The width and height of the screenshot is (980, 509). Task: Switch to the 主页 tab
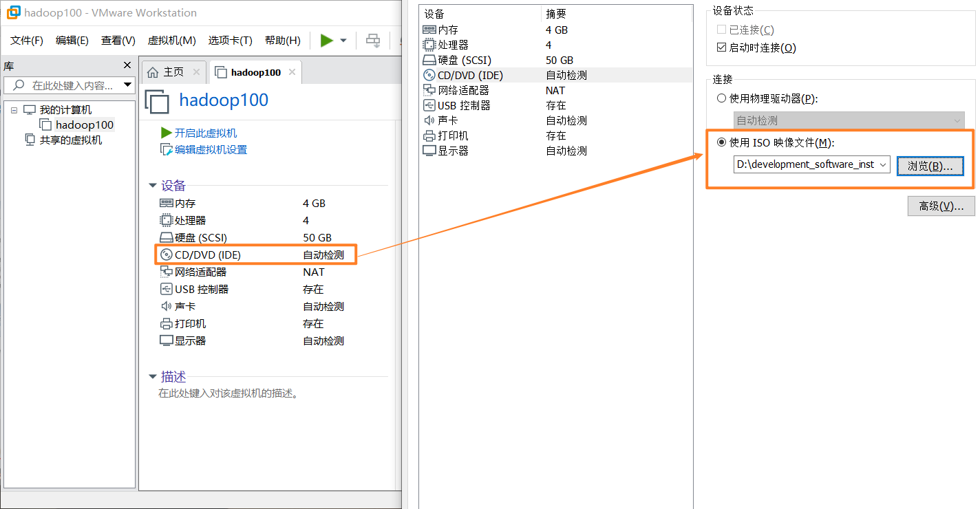coord(173,72)
